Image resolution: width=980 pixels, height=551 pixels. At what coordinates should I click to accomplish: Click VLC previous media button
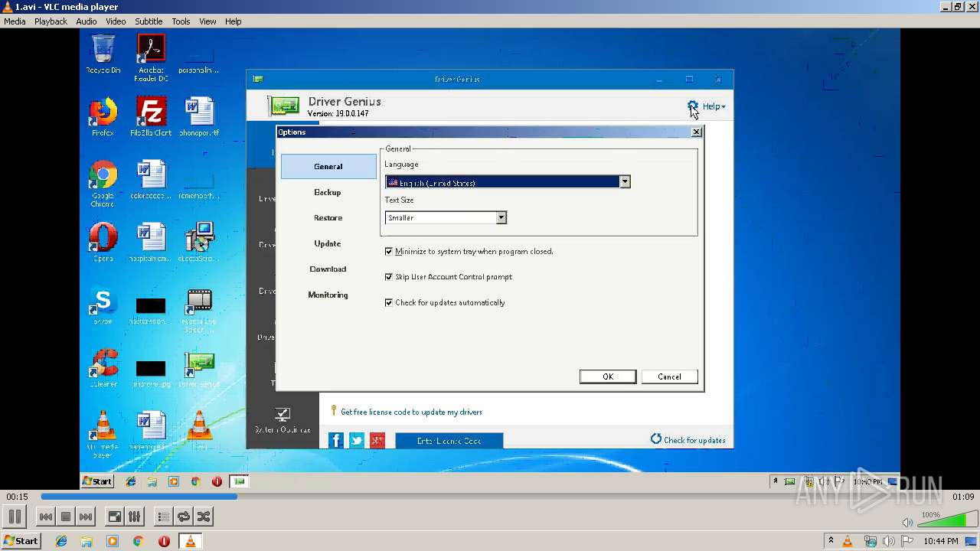(46, 517)
